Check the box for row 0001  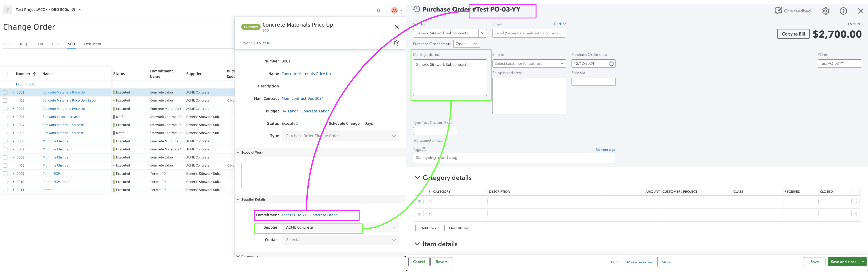pyautogui.click(x=5, y=92)
